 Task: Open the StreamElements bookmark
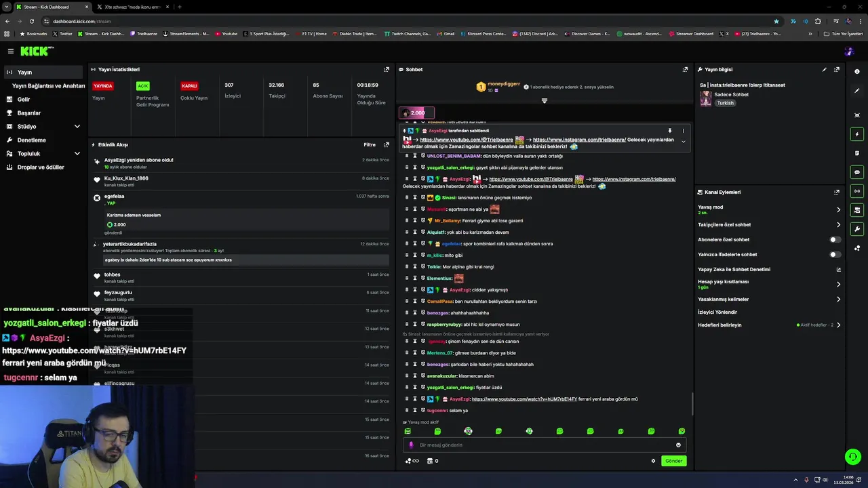pyautogui.click(x=186, y=33)
